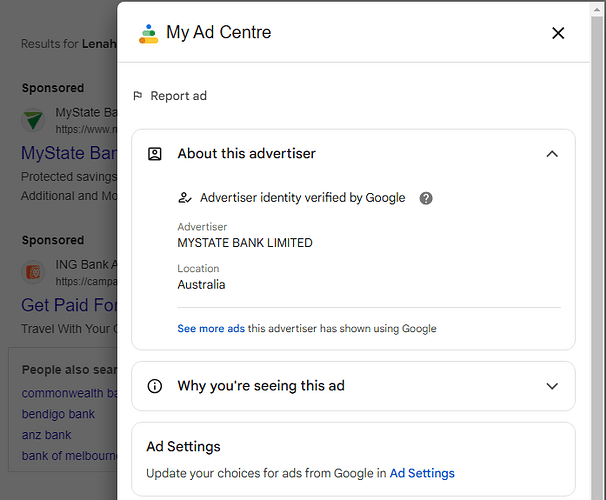Screen dimensions: 606x500
Task: Select the commonwealth bank related search
Action: point(69,393)
